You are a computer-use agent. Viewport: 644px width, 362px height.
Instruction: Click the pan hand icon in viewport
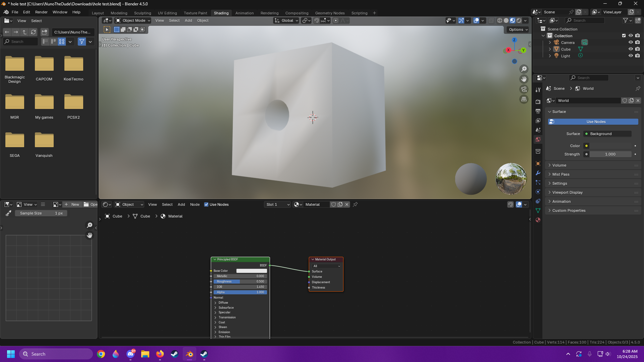[x=524, y=79]
